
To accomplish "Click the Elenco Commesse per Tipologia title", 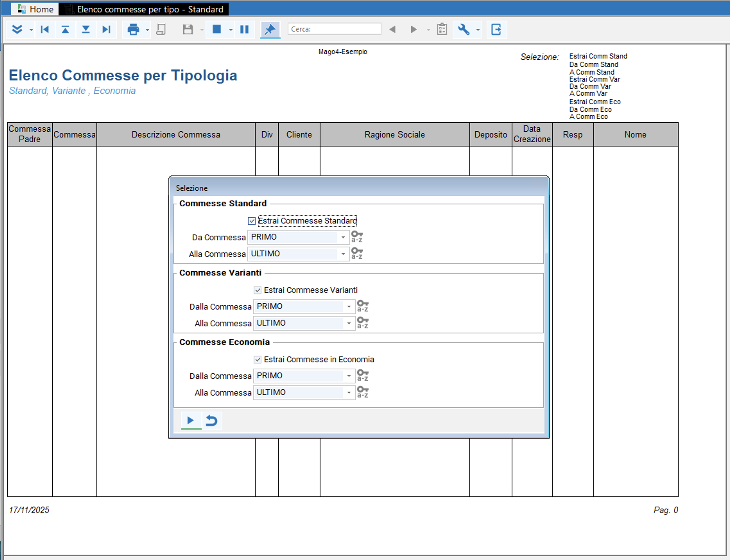I will pyautogui.click(x=123, y=75).
